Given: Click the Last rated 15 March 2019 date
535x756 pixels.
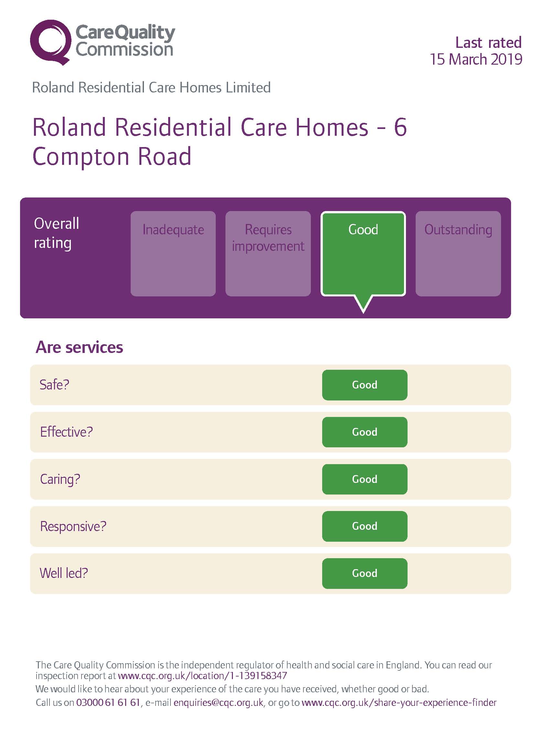Looking at the screenshot, I should pyautogui.click(x=476, y=51).
